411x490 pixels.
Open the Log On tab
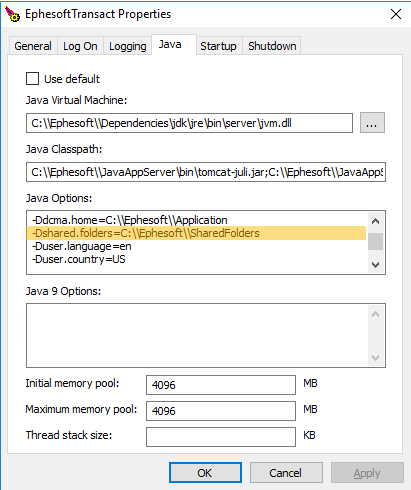coord(80,46)
